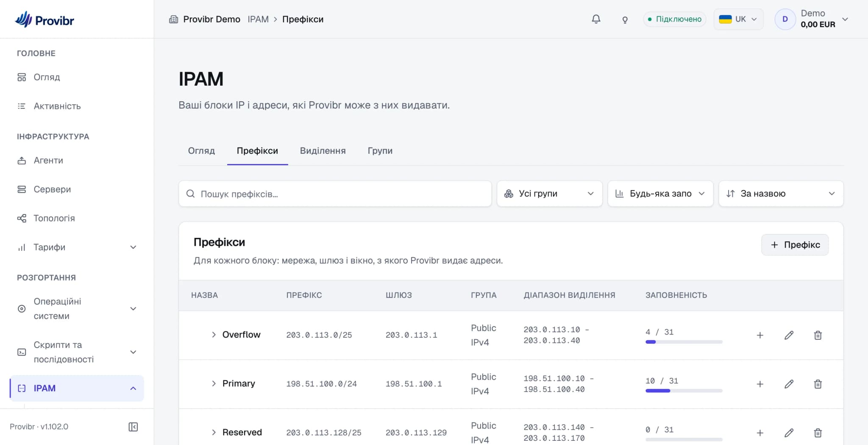
Task: Delete the Overflow prefix
Action: click(x=818, y=335)
